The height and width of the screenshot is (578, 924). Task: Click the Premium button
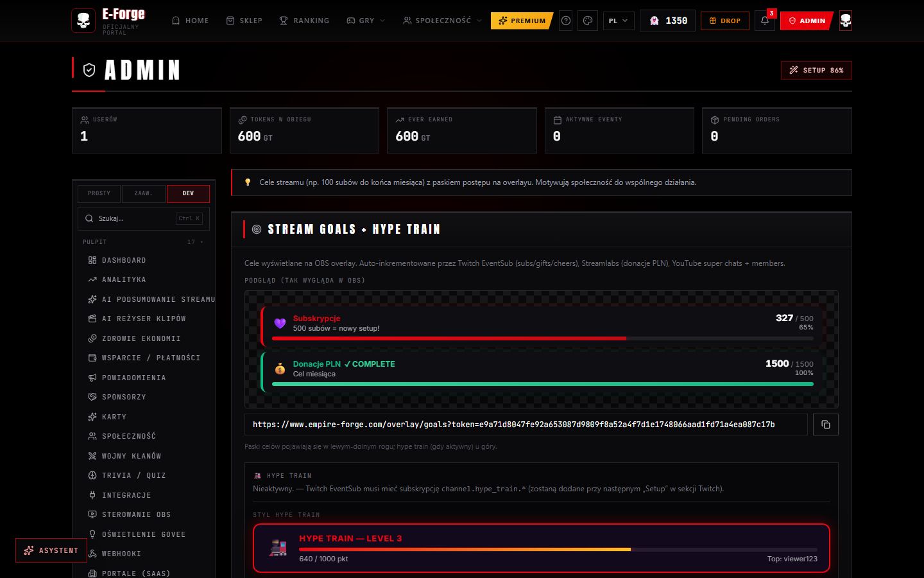coord(522,21)
